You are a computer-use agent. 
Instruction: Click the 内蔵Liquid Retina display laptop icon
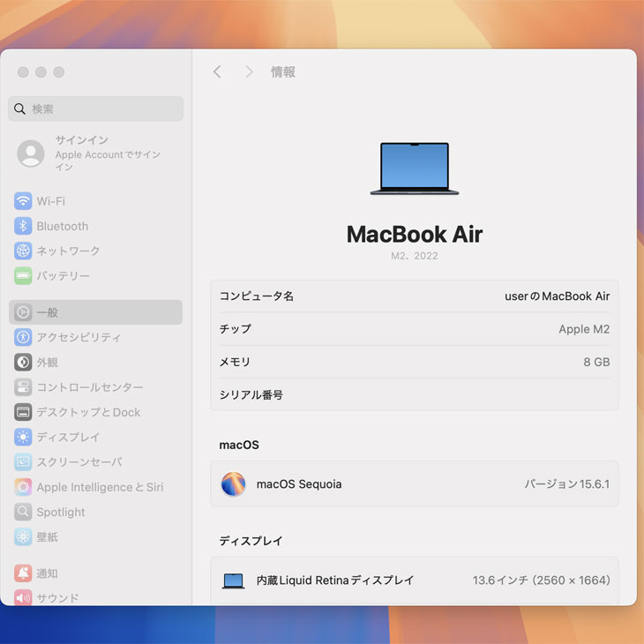coord(233,580)
